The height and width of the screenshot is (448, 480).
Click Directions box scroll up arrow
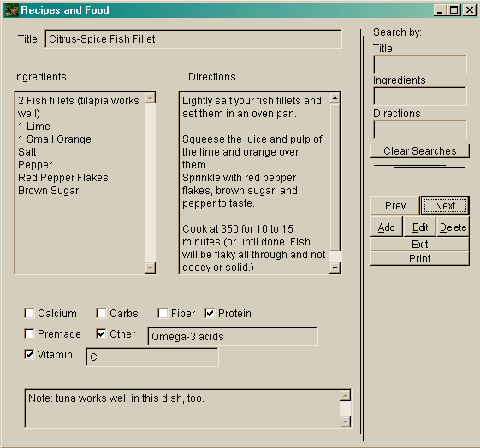(x=335, y=98)
